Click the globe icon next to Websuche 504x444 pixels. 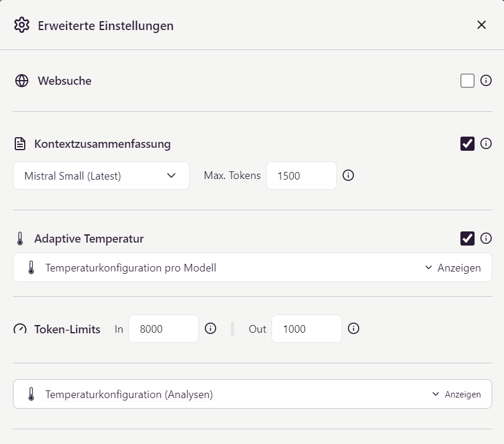click(22, 81)
